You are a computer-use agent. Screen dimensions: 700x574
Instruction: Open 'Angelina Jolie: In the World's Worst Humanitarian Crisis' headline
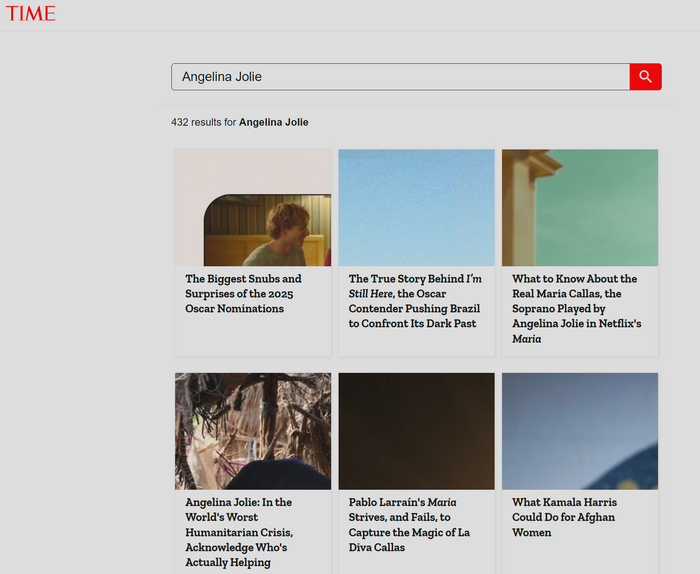[x=239, y=532]
